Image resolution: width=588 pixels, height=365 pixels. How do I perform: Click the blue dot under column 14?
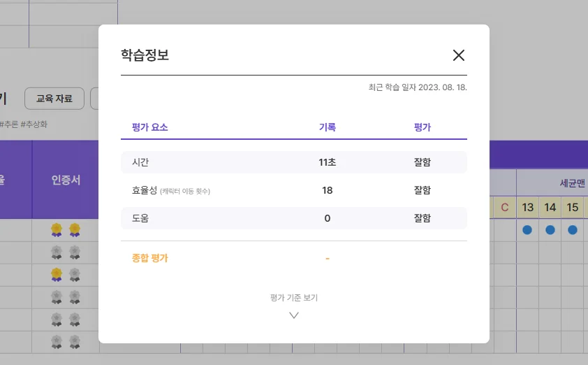tap(550, 229)
